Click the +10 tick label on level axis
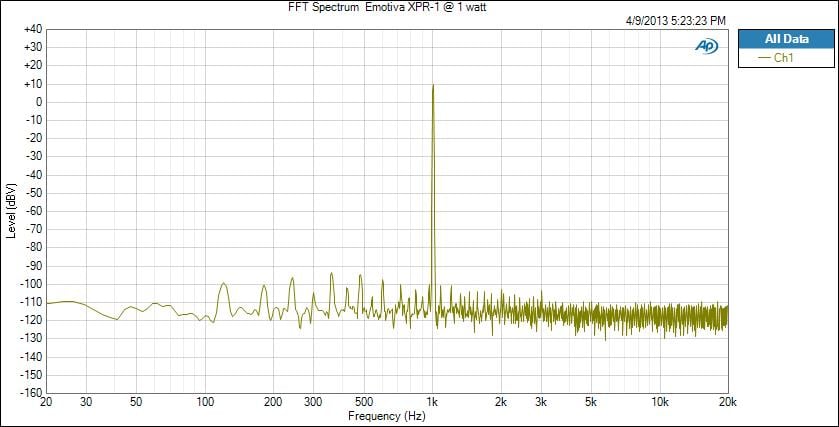Screen dimensions: 839x427 point(31,84)
